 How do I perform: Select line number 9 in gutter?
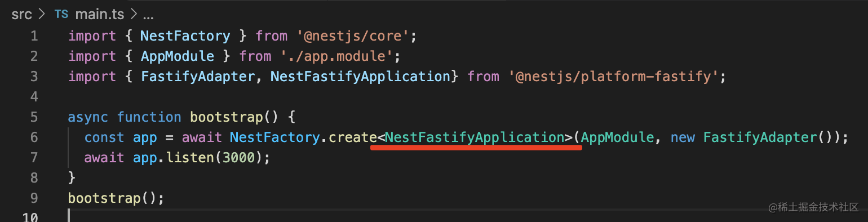pyautogui.click(x=34, y=198)
